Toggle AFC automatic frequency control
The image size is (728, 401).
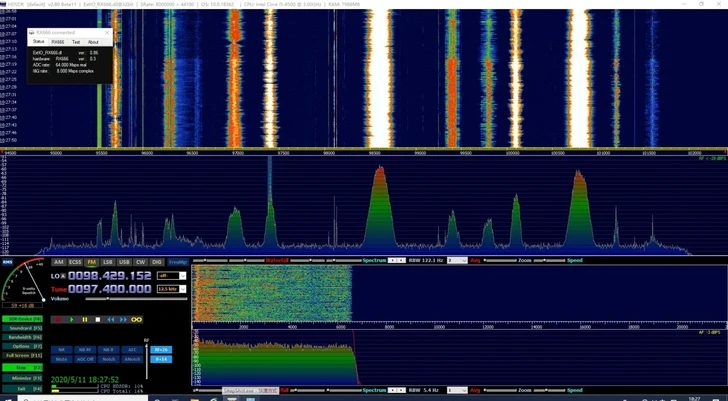coord(132,349)
